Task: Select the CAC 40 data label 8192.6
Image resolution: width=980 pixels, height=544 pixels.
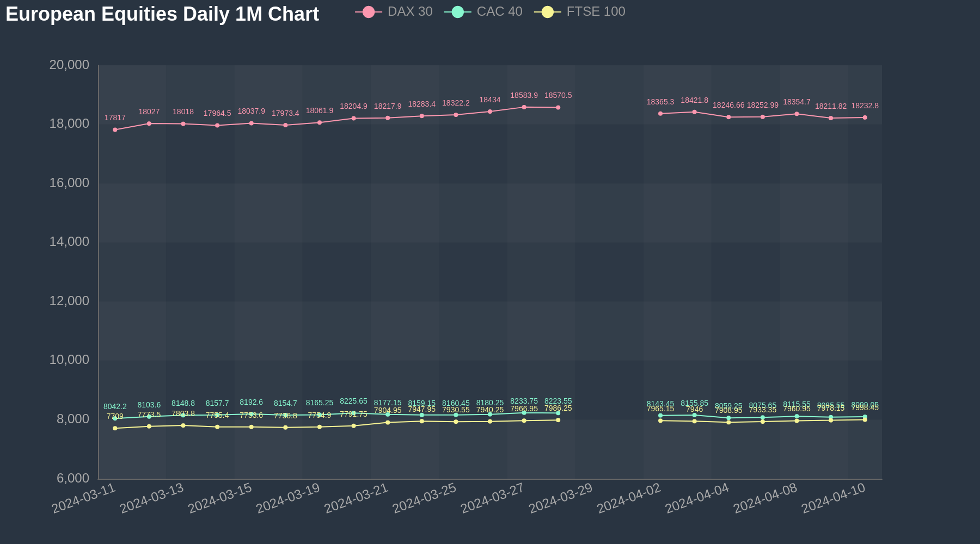Action: pyautogui.click(x=252, y=402)
